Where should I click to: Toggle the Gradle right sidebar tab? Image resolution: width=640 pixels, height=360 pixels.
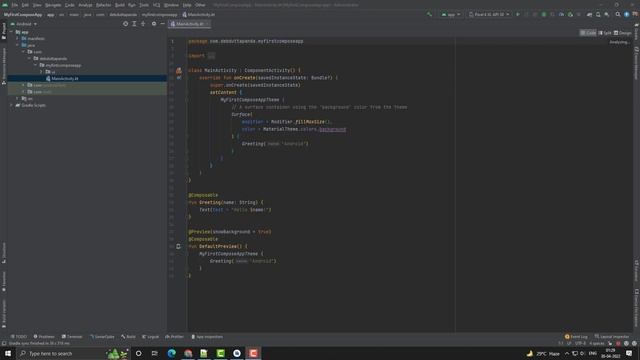pos(636,32)
